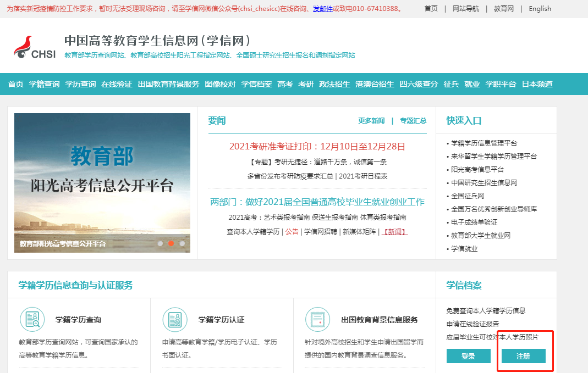Click the red 公告 link

coord(292,232)
